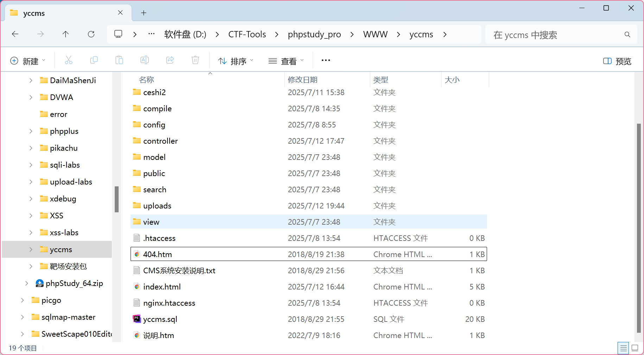
Task: Click the navigation pane scrollbar
Action: coord(116,199)
